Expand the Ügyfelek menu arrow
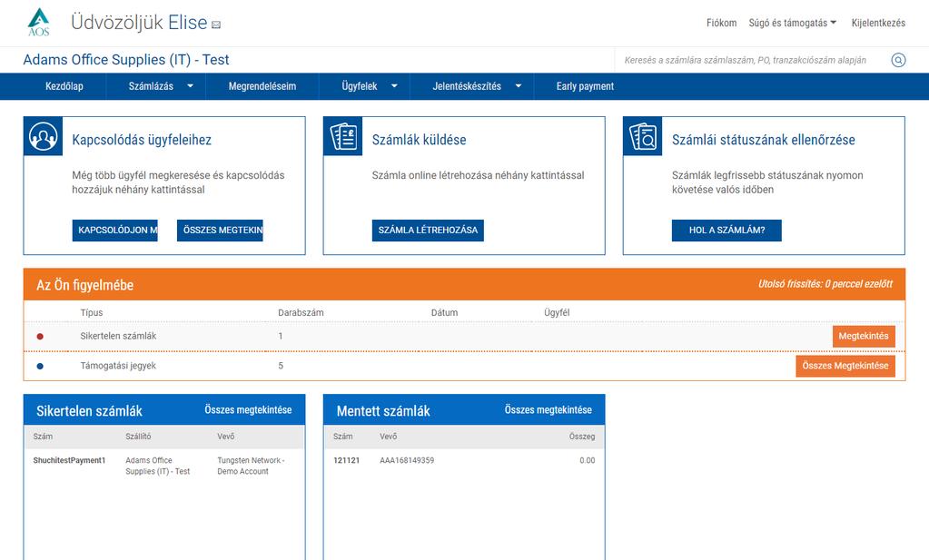The width and height of the screenshot is (929, 560). tap(394, 86)
